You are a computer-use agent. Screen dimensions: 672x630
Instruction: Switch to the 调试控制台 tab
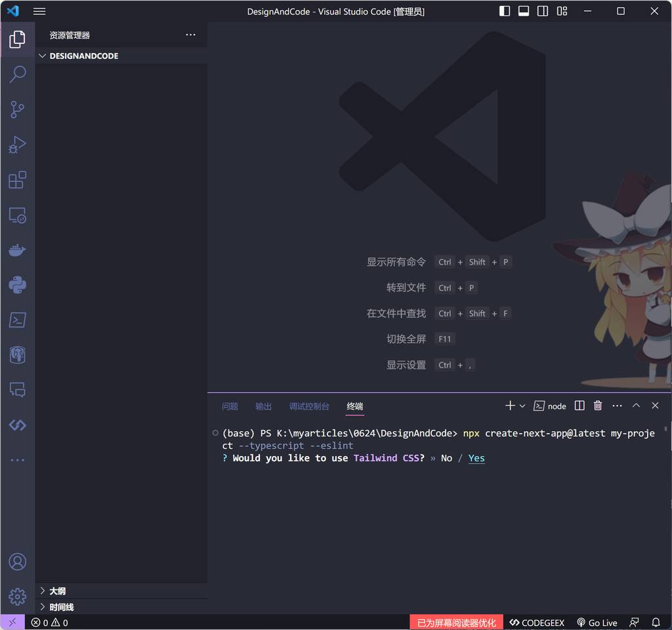(x=309, y=406)
